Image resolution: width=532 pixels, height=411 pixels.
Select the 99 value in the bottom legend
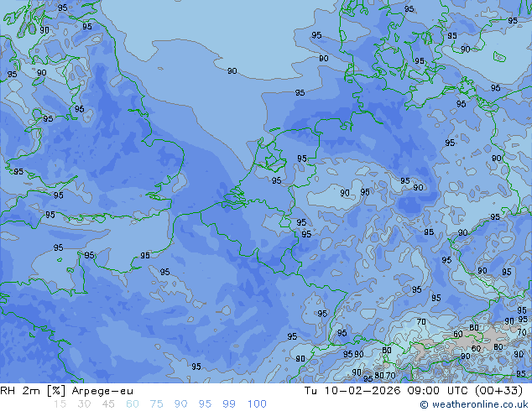(x=229, y=404)
